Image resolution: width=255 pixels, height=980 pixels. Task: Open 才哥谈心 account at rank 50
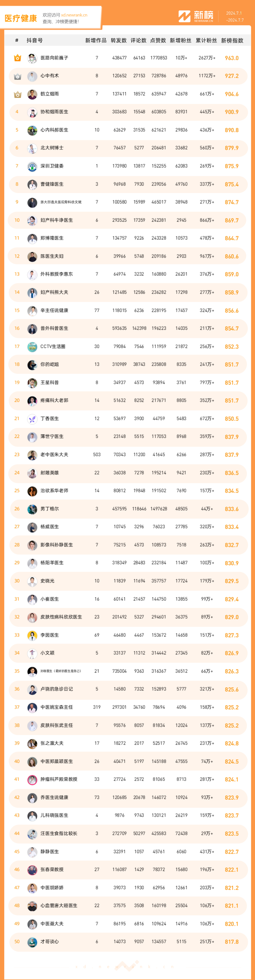pos(50,942)
